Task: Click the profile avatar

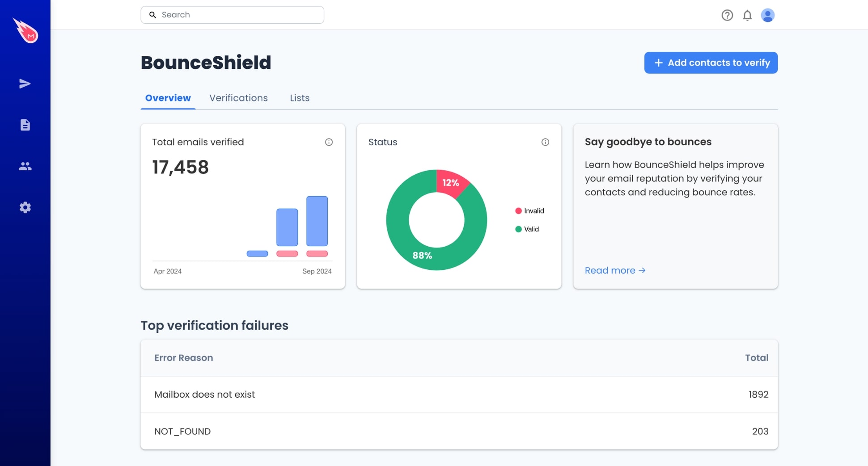Action: point(768,15)
